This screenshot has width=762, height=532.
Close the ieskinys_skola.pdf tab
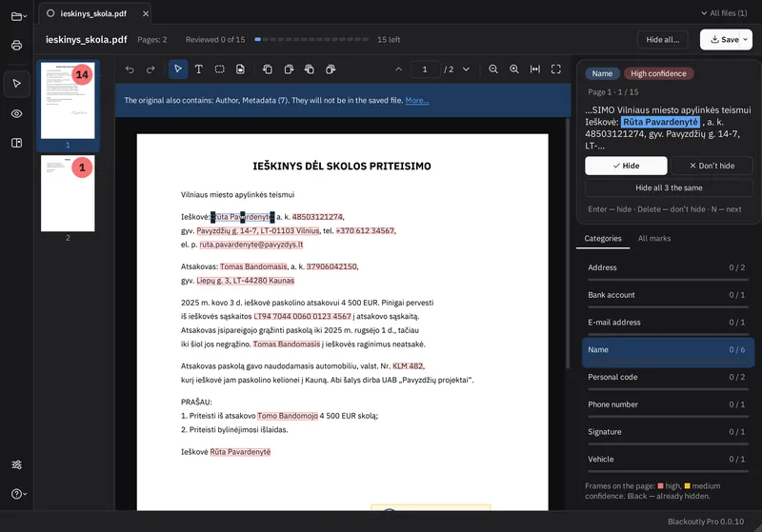point(146,13)
